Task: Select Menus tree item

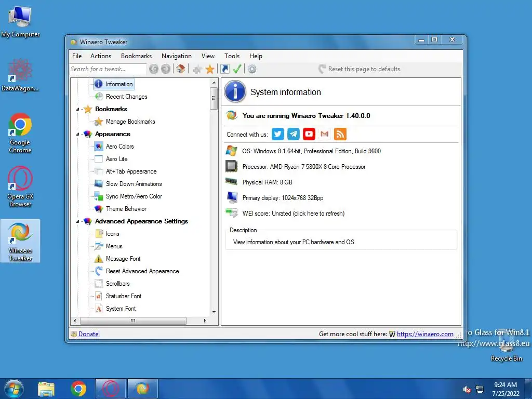Action: (x=114, y=246)
